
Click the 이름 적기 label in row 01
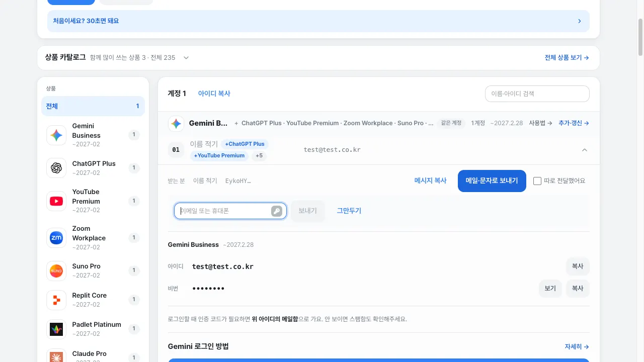pos(204,144)
